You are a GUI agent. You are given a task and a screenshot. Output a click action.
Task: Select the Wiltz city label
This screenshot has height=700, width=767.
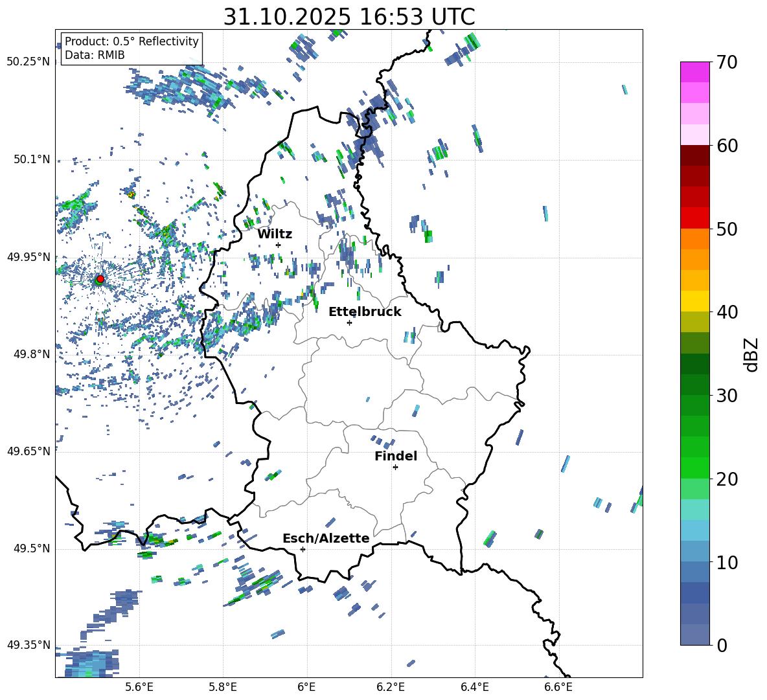[275, 234]
